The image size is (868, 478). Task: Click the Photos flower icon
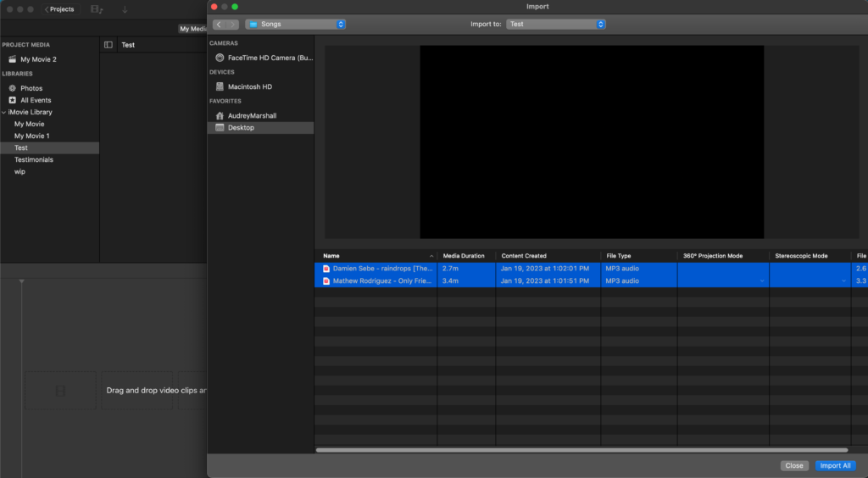12,88
